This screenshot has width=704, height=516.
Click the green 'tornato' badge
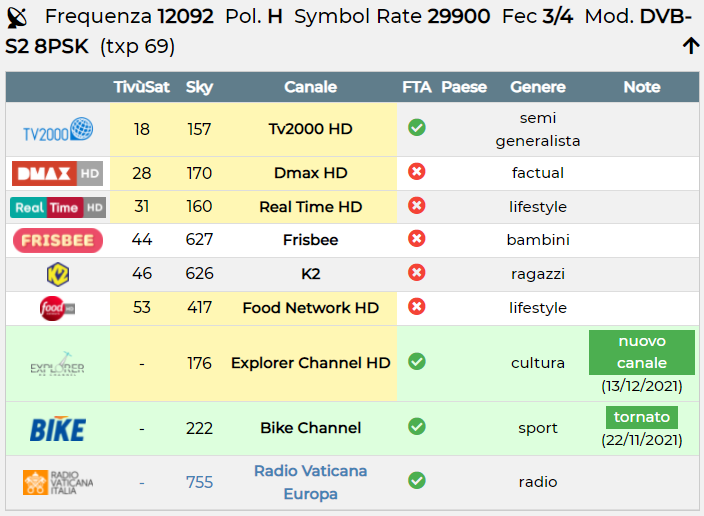coord(642,417)
